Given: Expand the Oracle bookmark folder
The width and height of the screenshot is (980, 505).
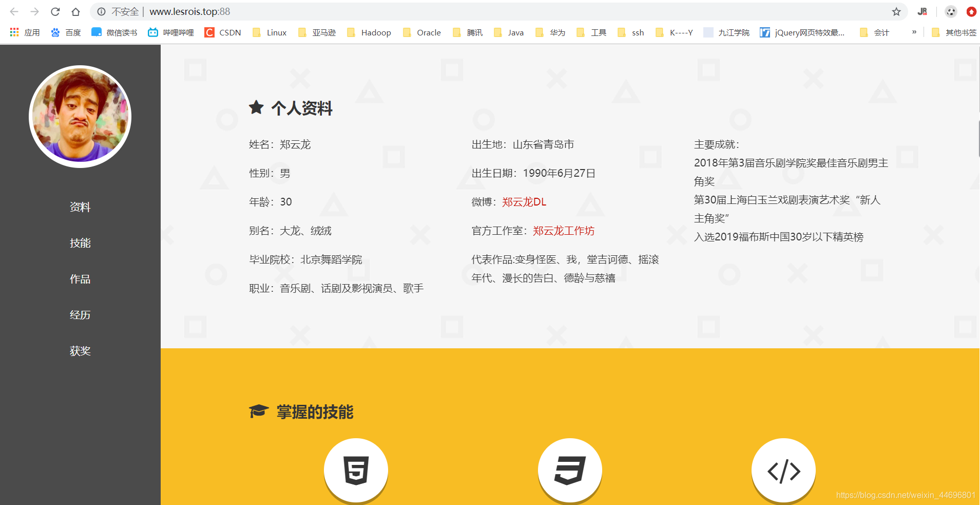Looking at the screenshot, I should click(x=422, y=32).
